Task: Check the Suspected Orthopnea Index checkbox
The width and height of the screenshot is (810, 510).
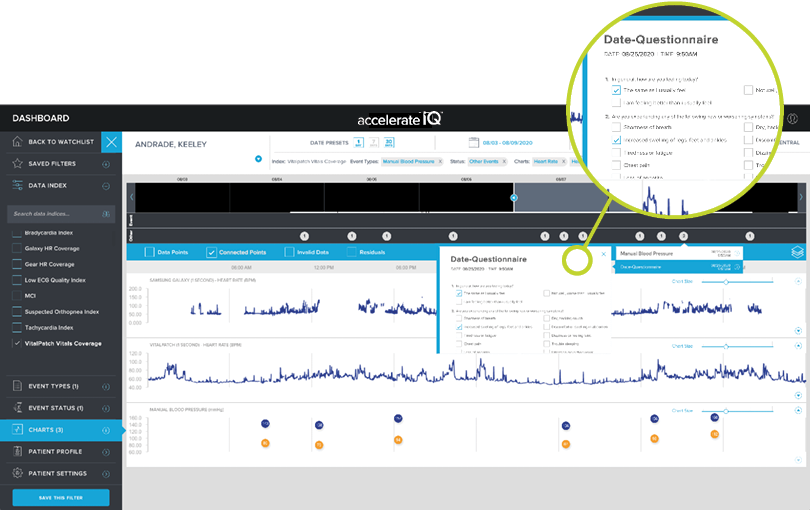Action: (17, 312)
